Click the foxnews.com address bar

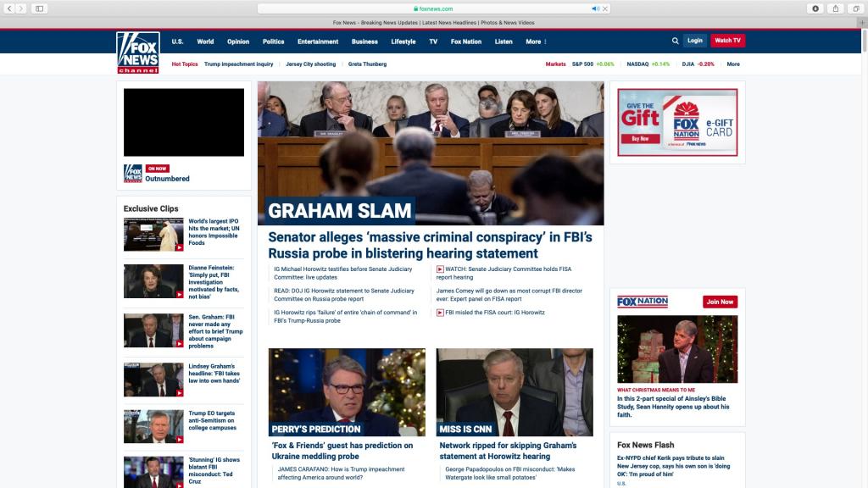(x=434, y=8)
